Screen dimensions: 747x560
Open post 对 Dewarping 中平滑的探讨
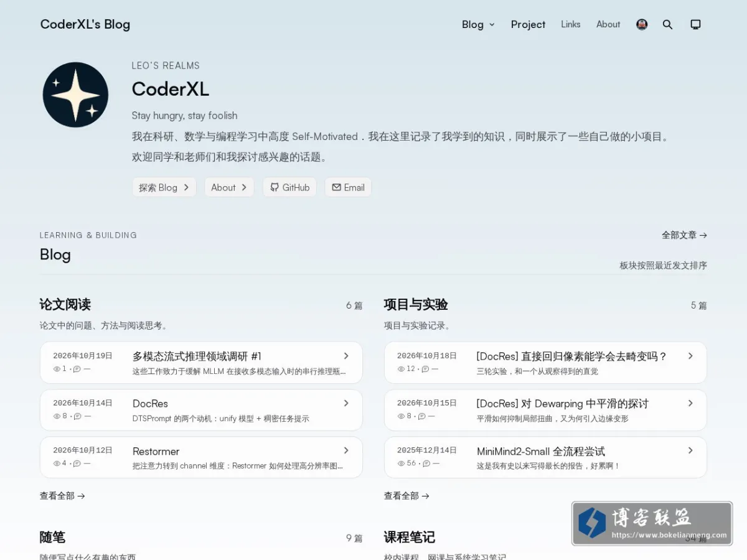coord(562,403)
